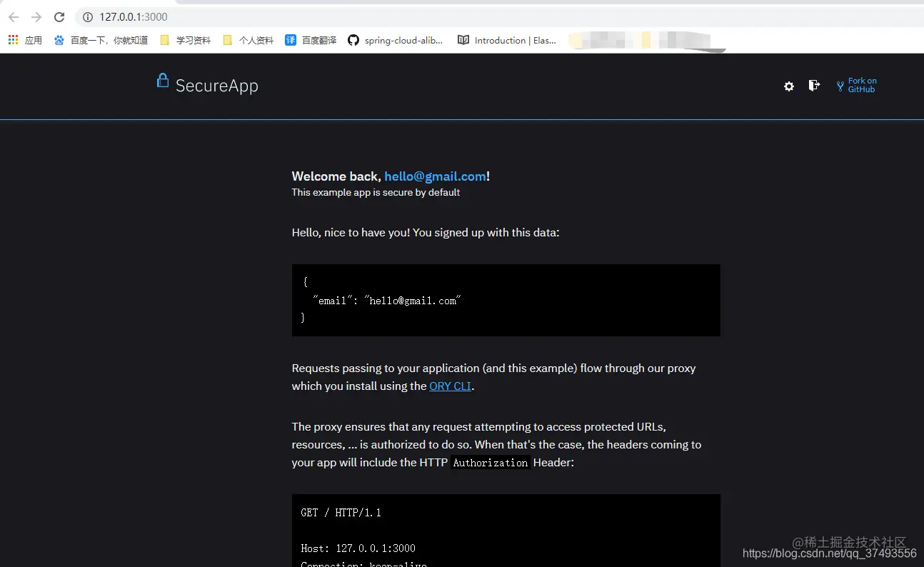Click the browser back arrow
The width and height of the screenshot is (924, 567).
(13, 16)
